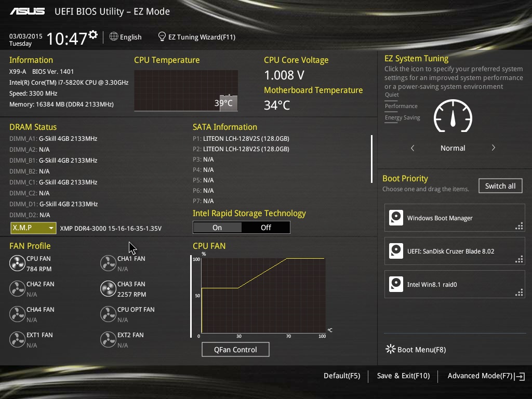The height and width of the screenshot is (399, 532).
Task: Select Intel Win8.1 raid0 boot entry
Action: (x=455, y=284)
